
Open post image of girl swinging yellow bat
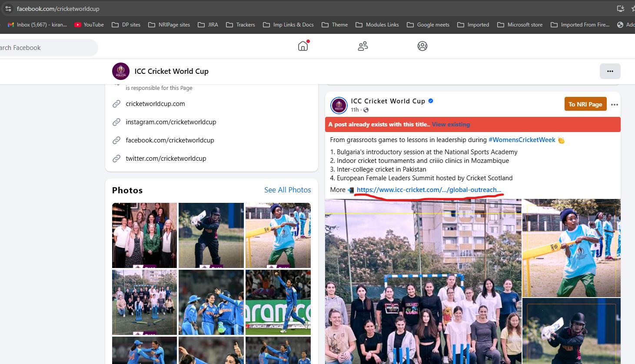coord(572,248)
